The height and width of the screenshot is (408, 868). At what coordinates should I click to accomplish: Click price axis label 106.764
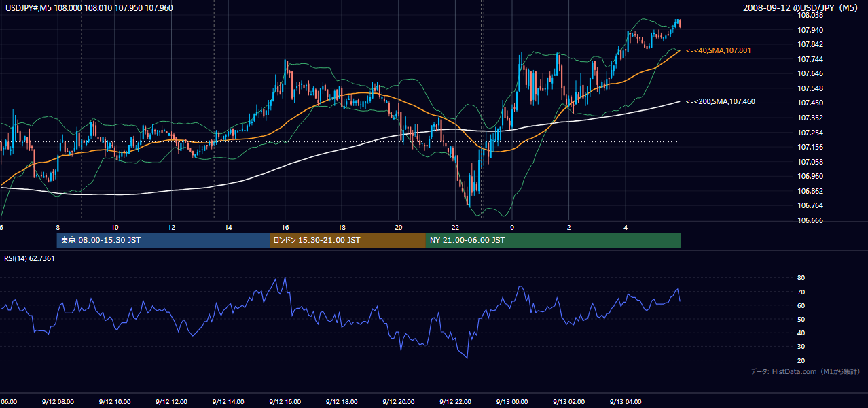tap(811, 205)
